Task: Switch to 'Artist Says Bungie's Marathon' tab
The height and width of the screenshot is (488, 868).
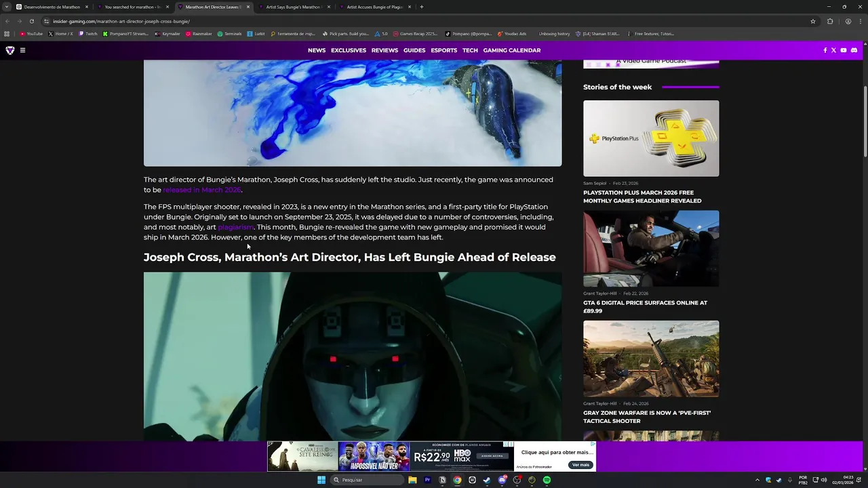Action: pyautogui.click(x=294, y=7)
